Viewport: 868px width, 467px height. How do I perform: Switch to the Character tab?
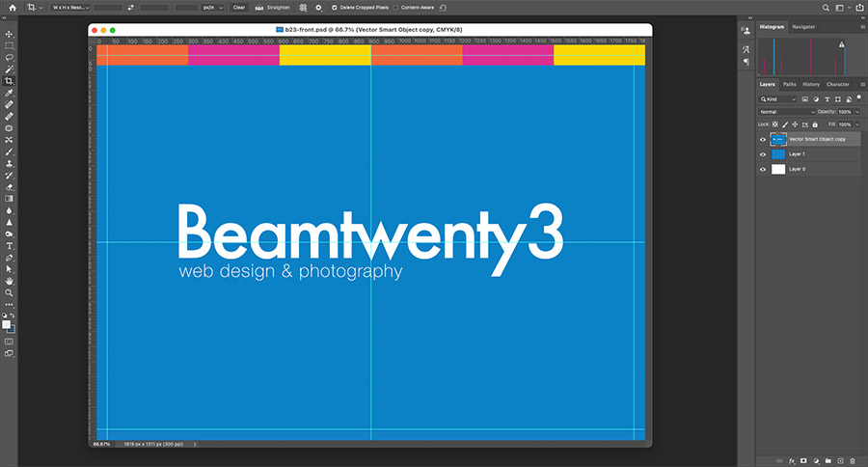point(837,84)
